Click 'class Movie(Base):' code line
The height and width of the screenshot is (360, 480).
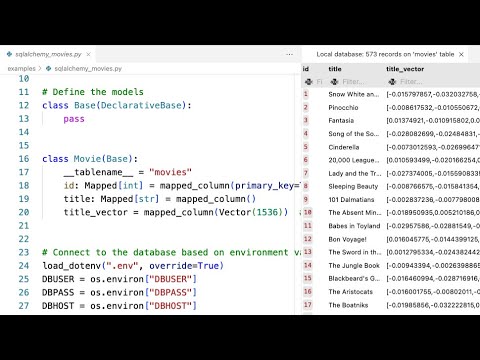pyautogui.click(x=90, y=159)
